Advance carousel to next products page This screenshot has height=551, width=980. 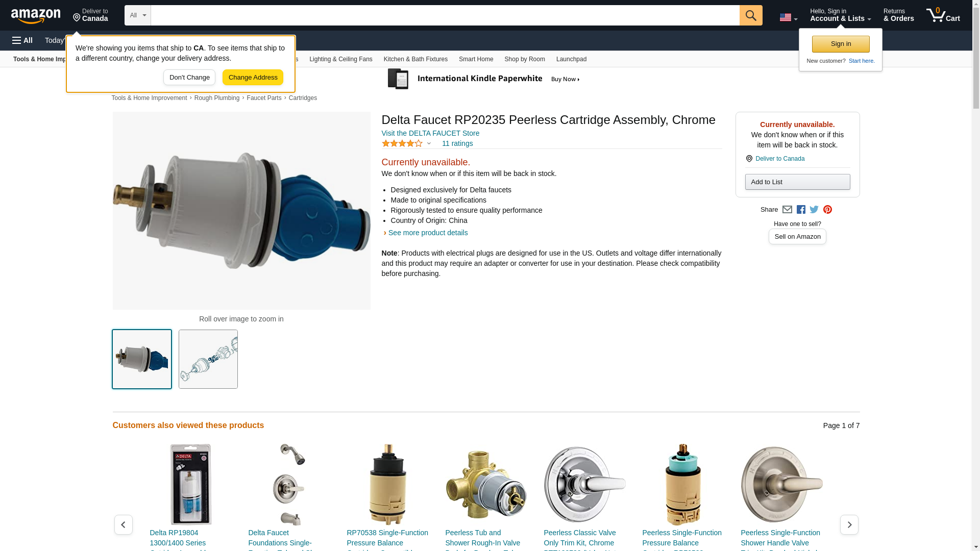(x=849, y=524)
